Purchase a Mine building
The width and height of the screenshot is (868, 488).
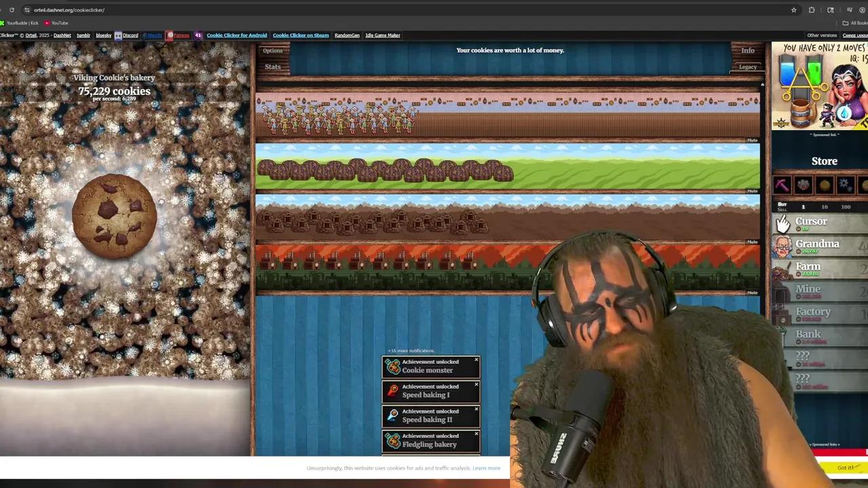click(820, 291)
